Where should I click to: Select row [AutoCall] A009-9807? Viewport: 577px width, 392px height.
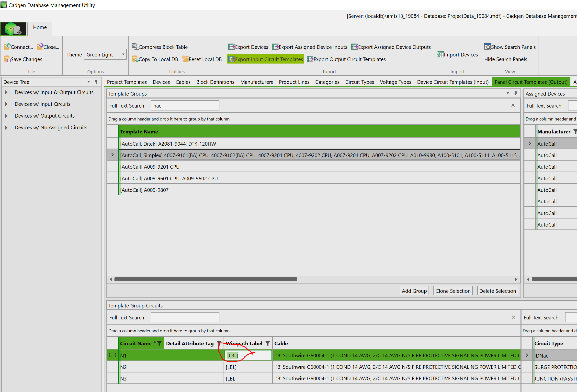[x=314, y=190]
